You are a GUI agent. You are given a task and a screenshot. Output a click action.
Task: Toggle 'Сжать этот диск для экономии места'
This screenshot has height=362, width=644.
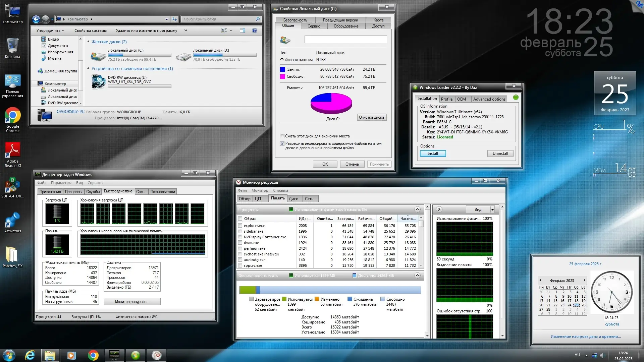point(282,136)
